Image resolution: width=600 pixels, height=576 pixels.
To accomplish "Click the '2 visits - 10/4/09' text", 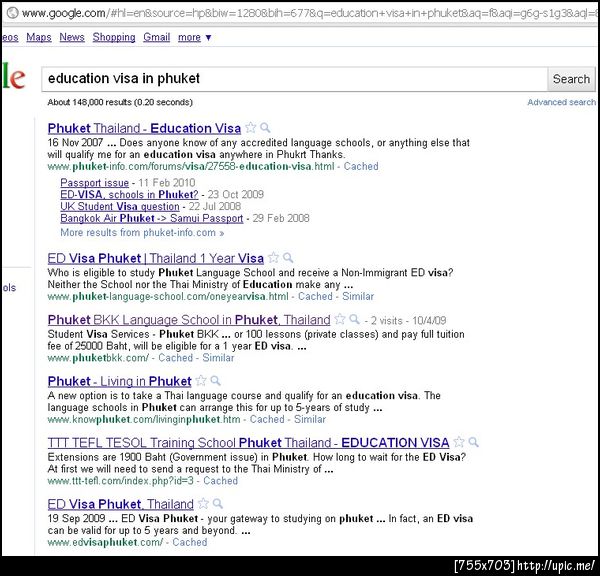I will [408, 321].
